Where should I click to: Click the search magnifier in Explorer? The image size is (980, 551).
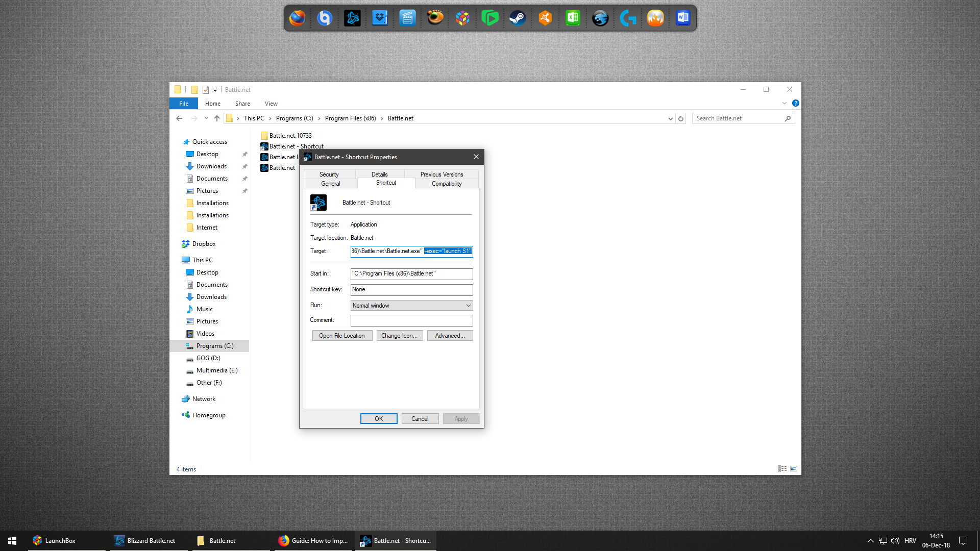pos(788,118)
